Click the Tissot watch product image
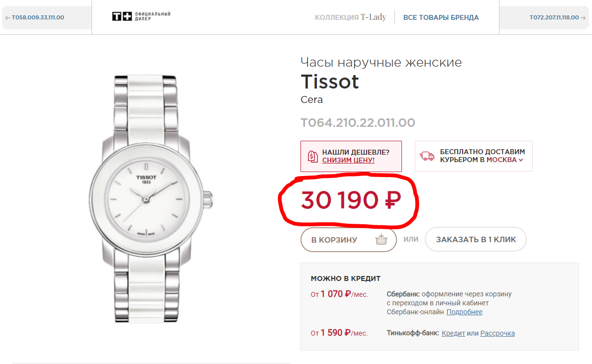This screenshot has width=592, height=364. tap(146, 199)
